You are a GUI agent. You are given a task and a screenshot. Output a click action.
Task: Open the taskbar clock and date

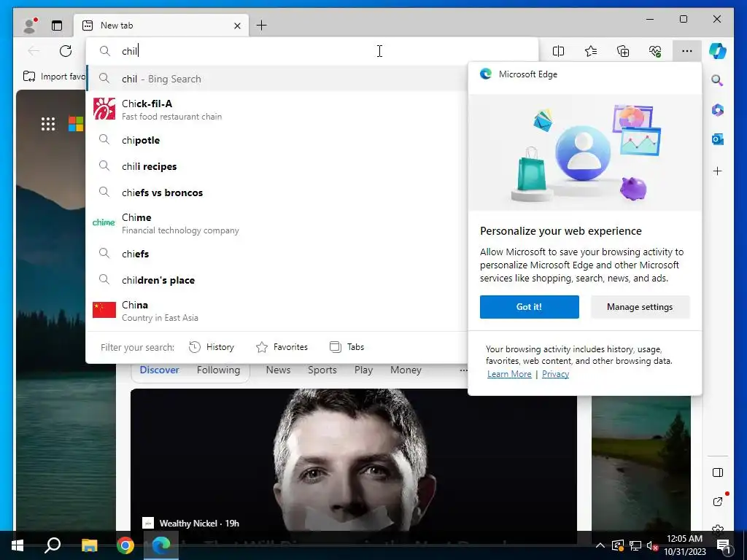pyautogui.click(x=684, y=545)
